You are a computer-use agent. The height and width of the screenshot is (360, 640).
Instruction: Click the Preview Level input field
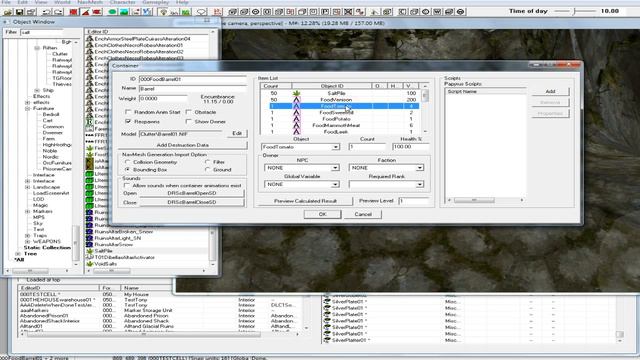tap(413, 201)
